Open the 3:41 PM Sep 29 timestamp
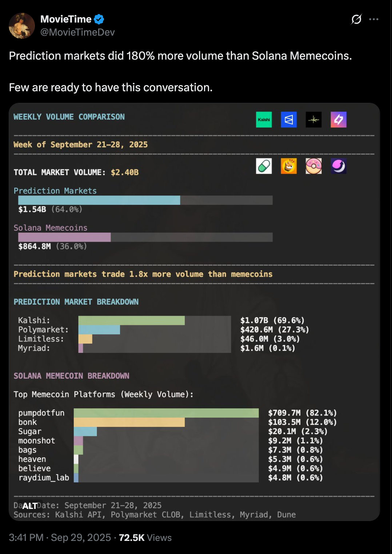This screenshot has height=554, width=392. point(60,538)
